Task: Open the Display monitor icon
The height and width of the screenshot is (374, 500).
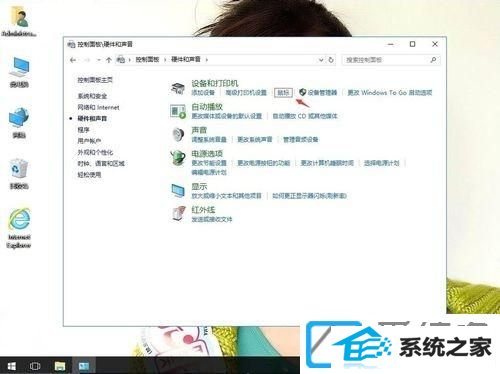Action: click(178, 191)
